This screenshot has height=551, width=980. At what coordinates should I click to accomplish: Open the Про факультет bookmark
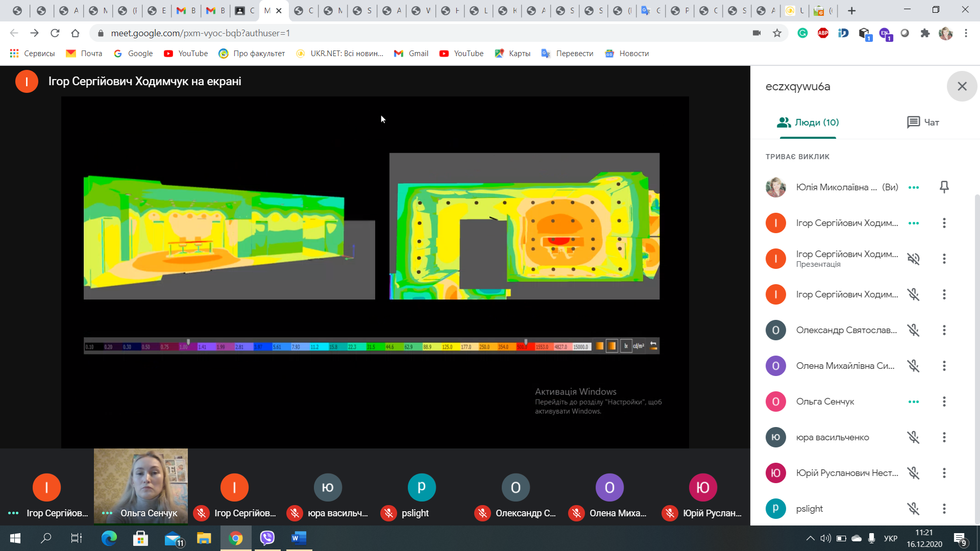(252, 54)
